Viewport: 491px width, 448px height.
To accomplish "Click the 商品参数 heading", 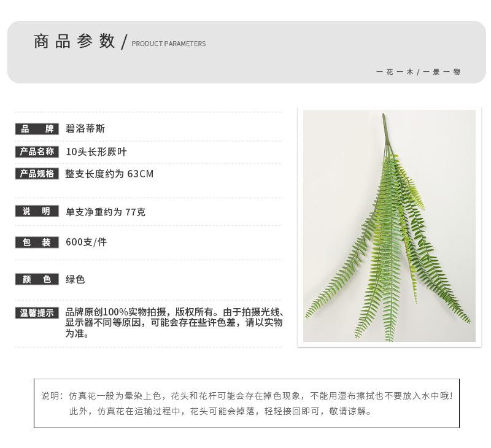I will point(74,41).
